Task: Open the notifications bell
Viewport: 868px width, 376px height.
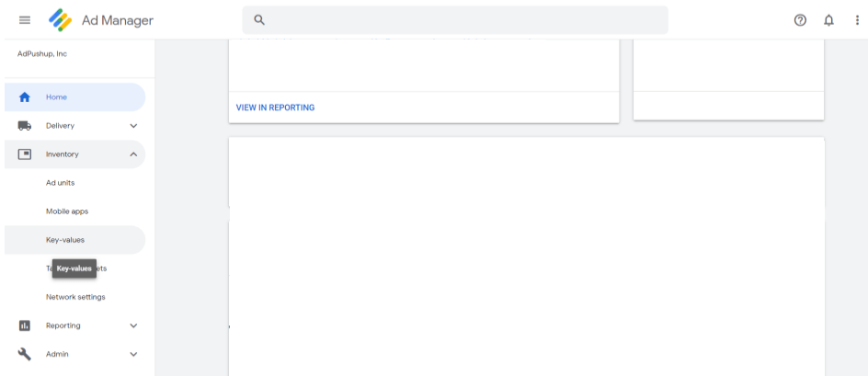Action: pos(828,20)
